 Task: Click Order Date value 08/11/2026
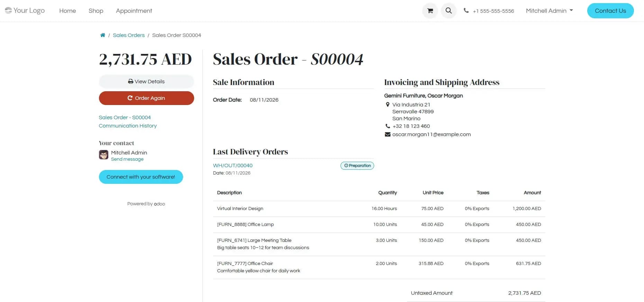(x=264, y=100)
